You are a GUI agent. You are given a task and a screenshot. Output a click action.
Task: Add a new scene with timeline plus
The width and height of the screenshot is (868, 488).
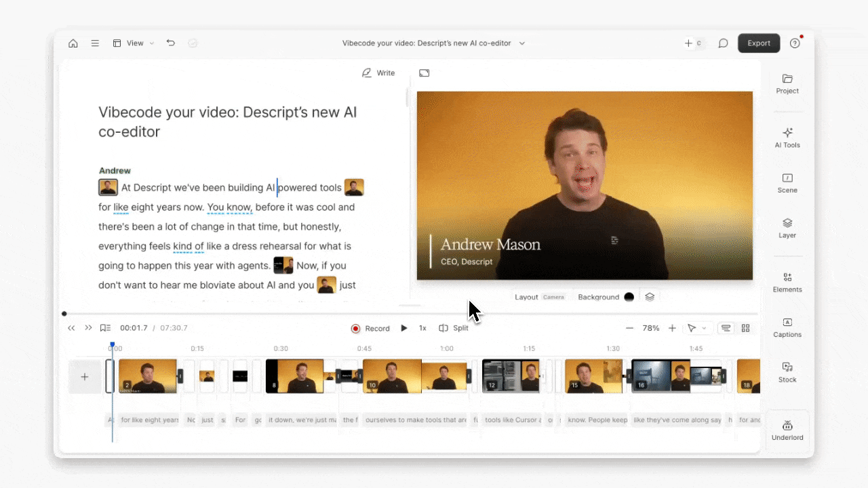tap(85, 377)
